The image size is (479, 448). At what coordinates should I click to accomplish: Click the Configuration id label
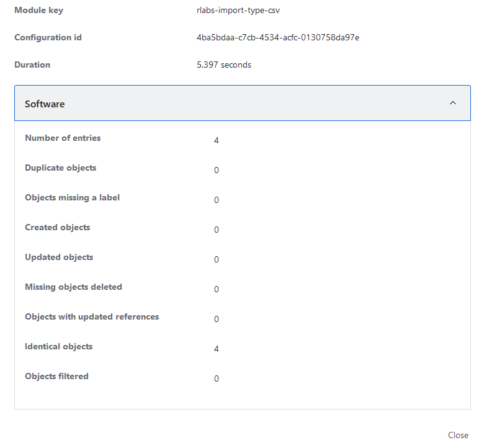tap(48, 38)
